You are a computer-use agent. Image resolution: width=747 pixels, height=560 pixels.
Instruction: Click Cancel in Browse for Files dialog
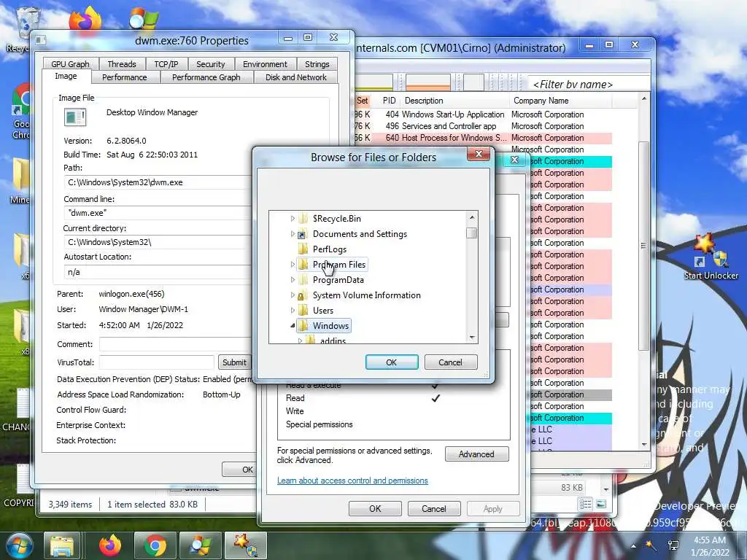click(450, 362)
